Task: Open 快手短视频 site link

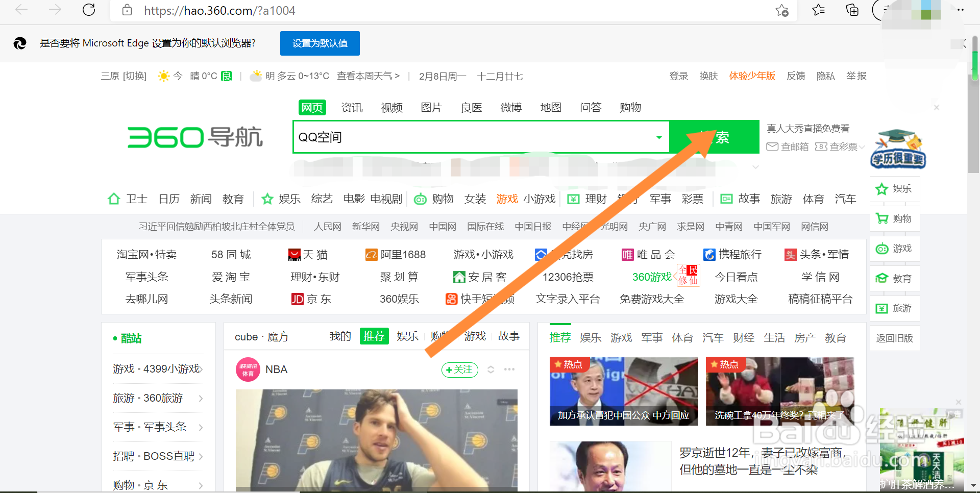Action: [x=480, y=299]
